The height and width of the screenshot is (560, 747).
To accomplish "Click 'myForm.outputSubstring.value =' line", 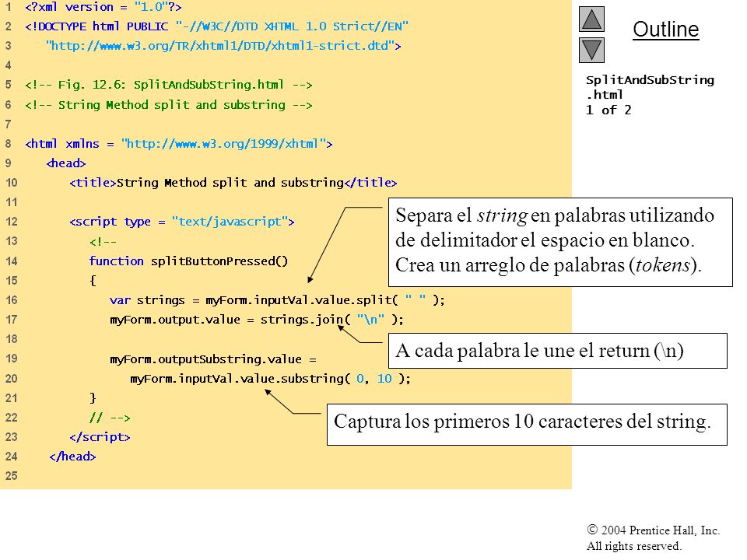I will (x=213, y=359).
